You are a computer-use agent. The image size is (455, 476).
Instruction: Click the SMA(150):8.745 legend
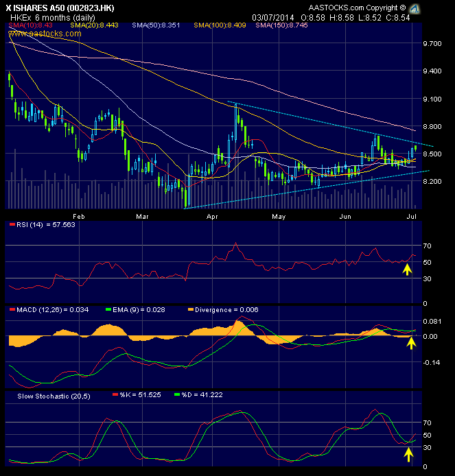281,25
